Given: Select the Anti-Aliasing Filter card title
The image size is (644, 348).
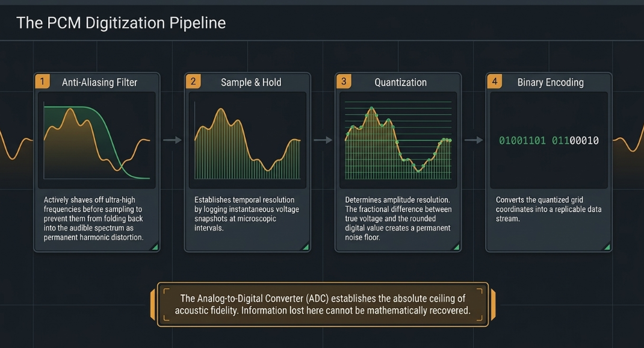Looking at the screenshot, I should point(99,82).
